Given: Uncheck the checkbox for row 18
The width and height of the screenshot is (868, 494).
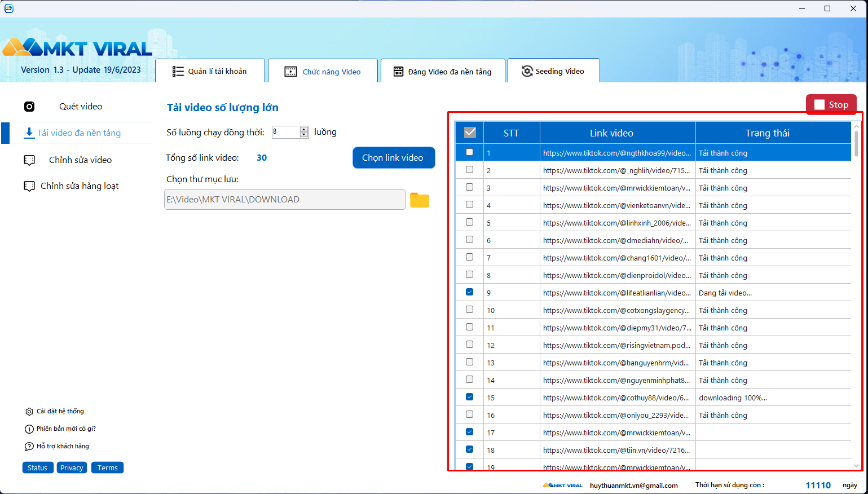Looking at the screenshot, I should point(469,449).
